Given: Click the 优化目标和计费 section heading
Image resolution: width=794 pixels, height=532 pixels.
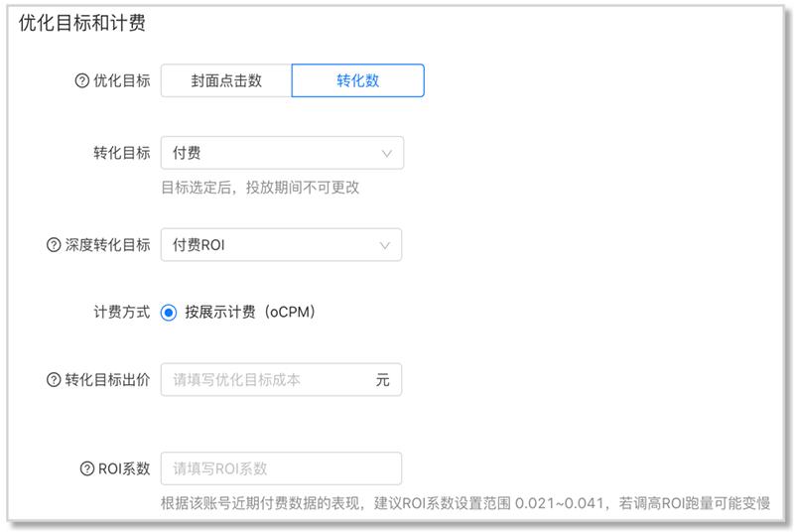Looking at the screenshot, I should [x=82, y=24].
